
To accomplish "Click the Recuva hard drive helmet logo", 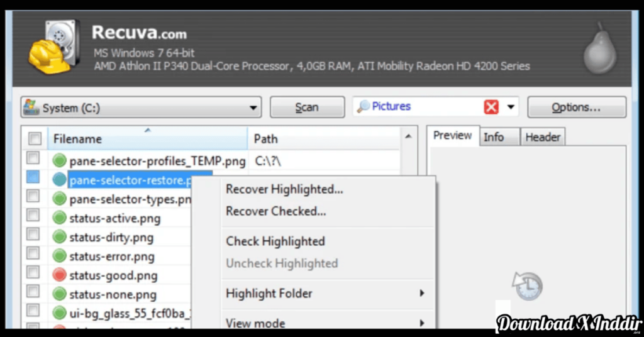I will tap(52, 47).
